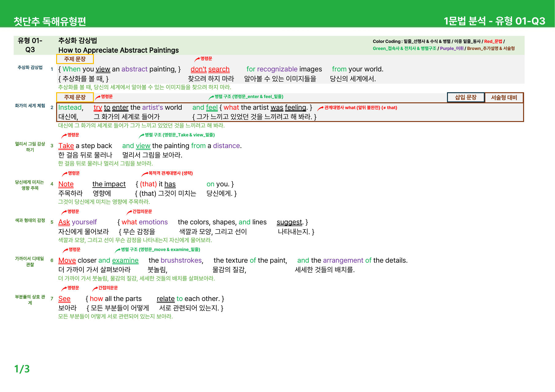
Task: Click the phrase "Take a step back"
Action: tap(85, 146)
